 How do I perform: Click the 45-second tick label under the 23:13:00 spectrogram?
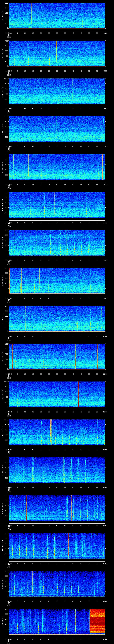[x=81, y=487]
